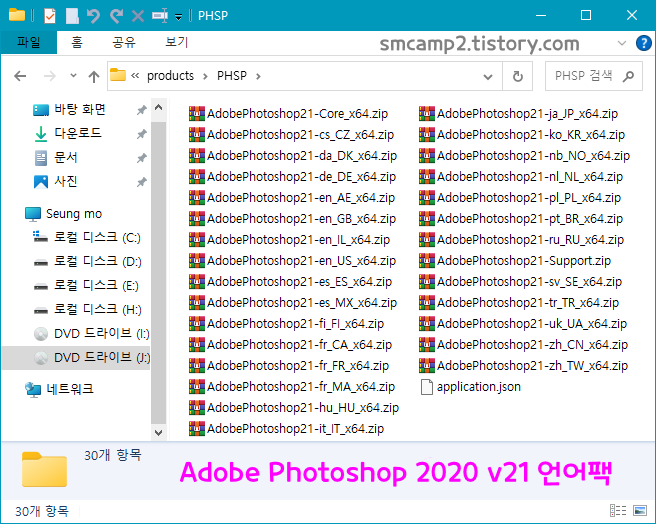
Task: Open the address bar history dropdown
Action: point(487,77)
